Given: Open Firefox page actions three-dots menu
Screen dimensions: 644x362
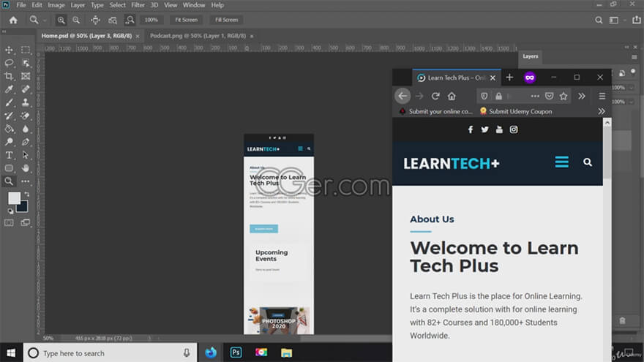Looking at the screenshot, I should click(x=535, y=96).
